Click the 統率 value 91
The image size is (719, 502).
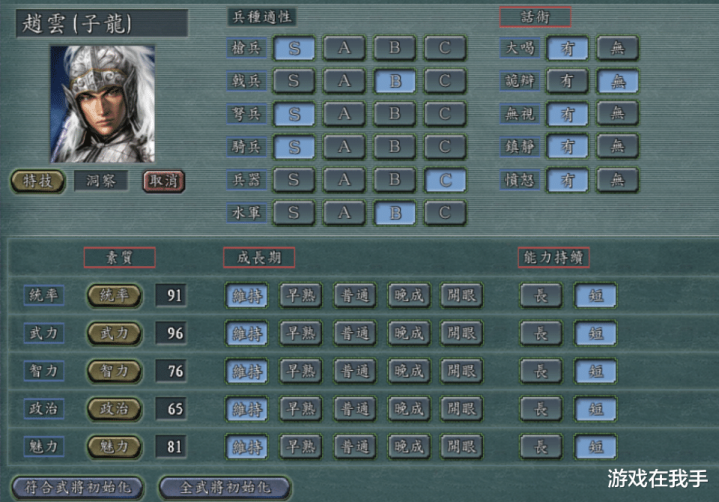pyautogui.click(x=171, y=296)
